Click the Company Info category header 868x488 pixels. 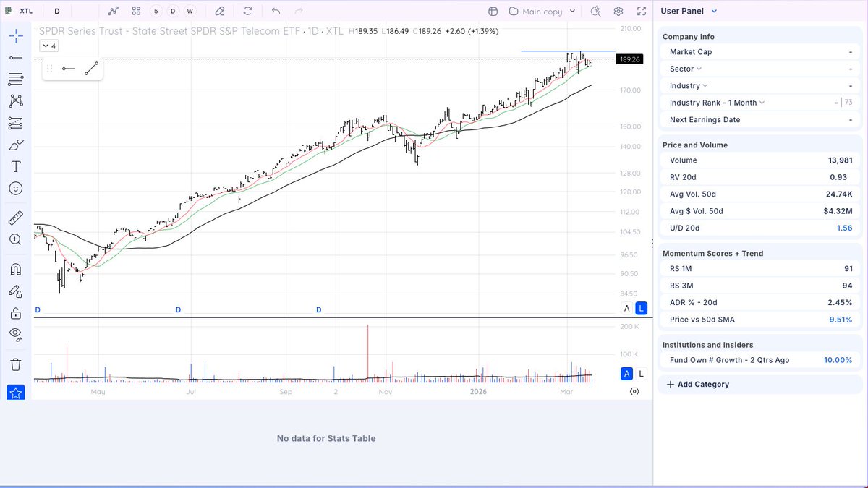click(689, 37)
